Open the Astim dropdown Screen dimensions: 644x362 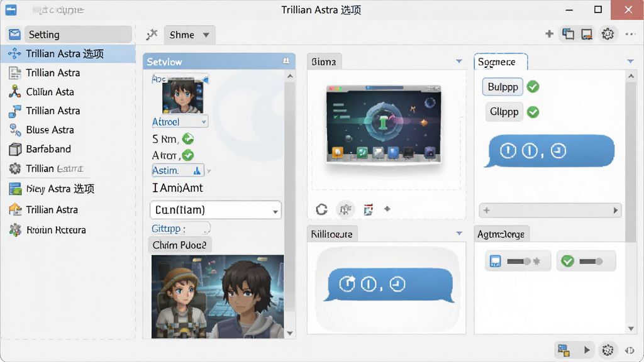tap(178, 170)
